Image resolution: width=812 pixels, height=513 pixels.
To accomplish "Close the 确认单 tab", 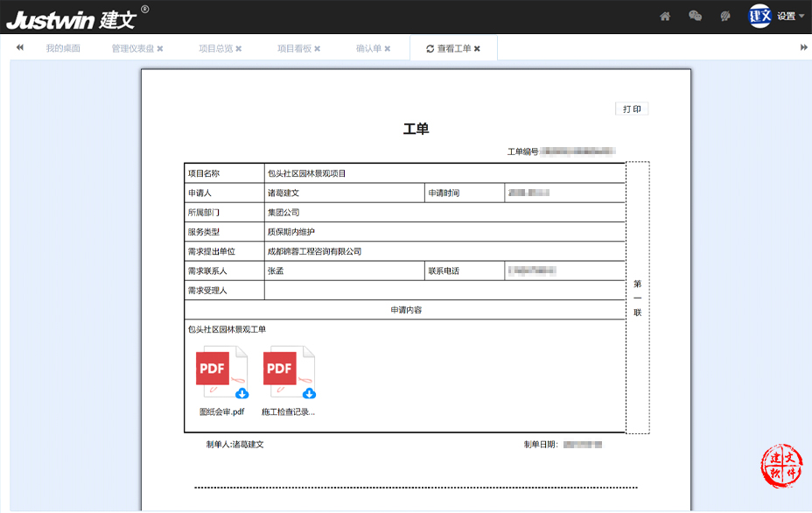I will tap(388, 49).
